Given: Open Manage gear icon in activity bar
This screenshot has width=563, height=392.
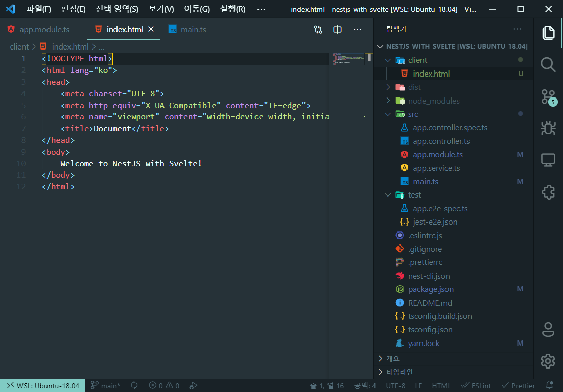Looking at the screenshot, I should pyautogui.click(x=548, y=361).
